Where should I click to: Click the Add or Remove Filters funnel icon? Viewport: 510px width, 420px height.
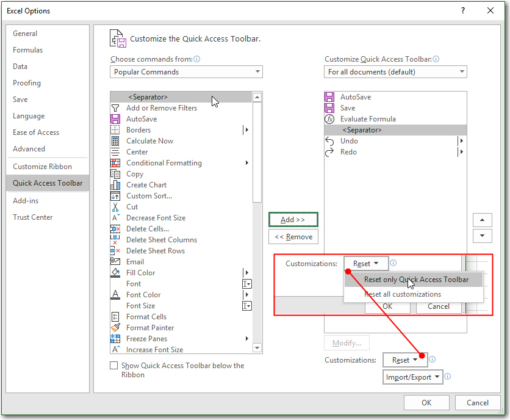coord(115,108)
